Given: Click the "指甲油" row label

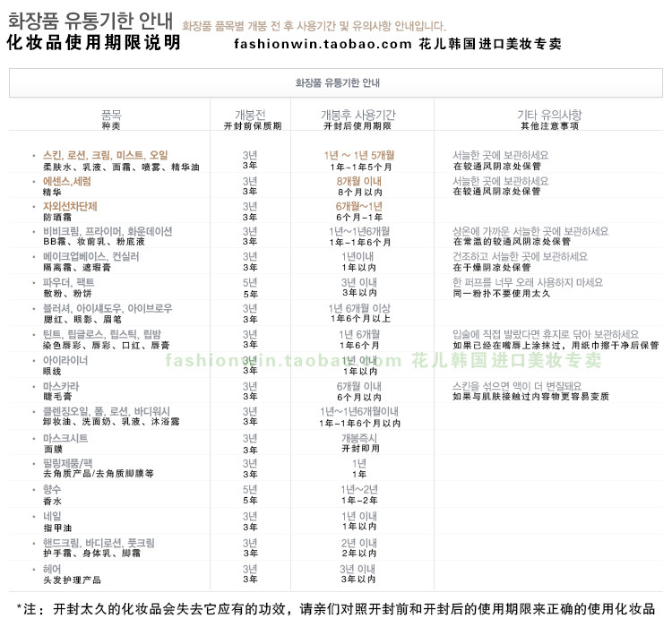Looking at the screenshot, I should tap(57, 528).
